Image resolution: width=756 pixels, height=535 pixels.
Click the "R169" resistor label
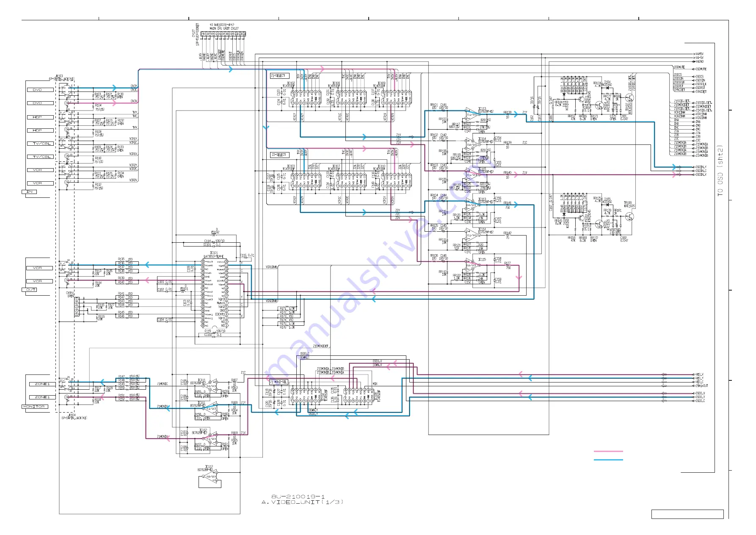(x=234, y=433)
